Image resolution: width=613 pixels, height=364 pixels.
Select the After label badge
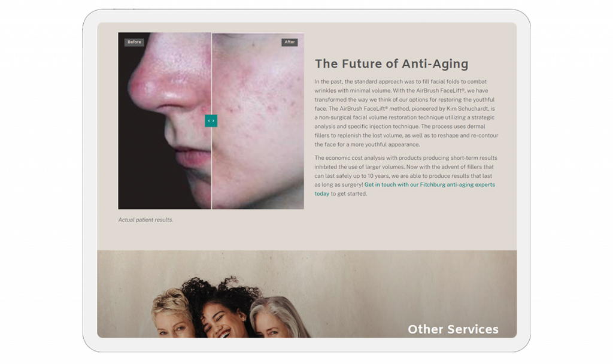289,42
